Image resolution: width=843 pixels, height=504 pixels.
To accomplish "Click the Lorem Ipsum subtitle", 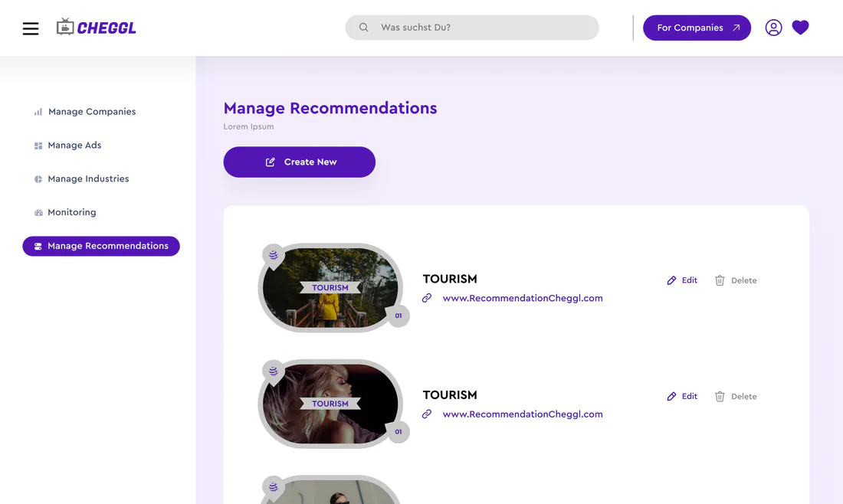I will tap(249, 127).
